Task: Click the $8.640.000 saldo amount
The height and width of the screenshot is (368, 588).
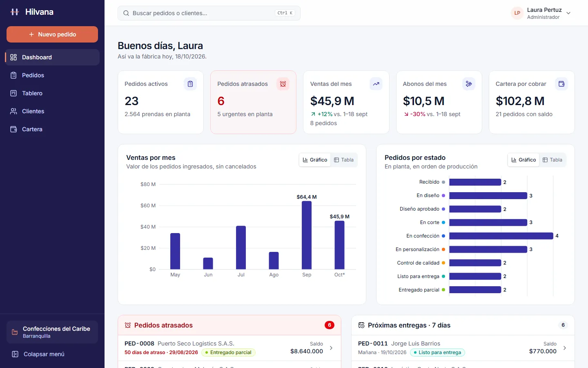Action: click(307, 351)
